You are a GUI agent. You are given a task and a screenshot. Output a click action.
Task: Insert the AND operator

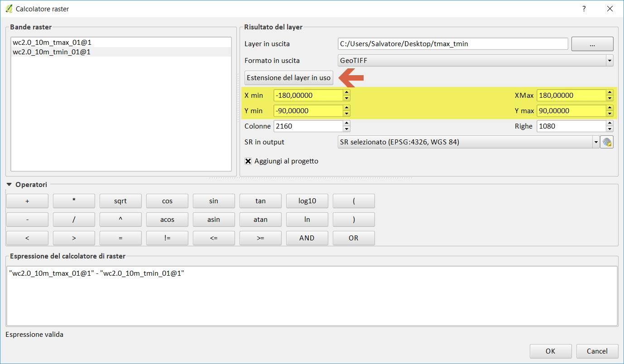click(x=307, y=238)
